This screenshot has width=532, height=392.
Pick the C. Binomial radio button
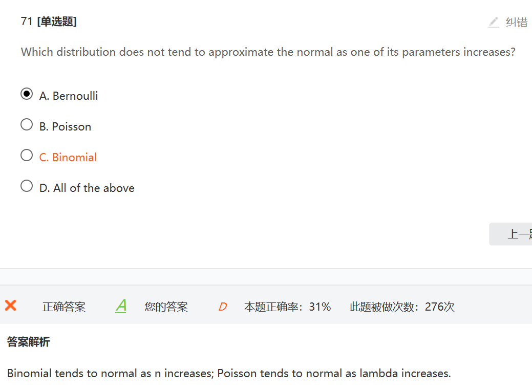tap(27, 155)
